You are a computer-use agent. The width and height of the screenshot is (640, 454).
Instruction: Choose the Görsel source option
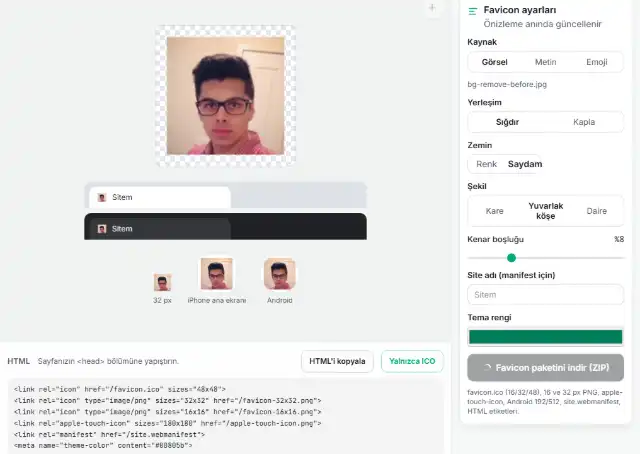(x=494, y=62)
